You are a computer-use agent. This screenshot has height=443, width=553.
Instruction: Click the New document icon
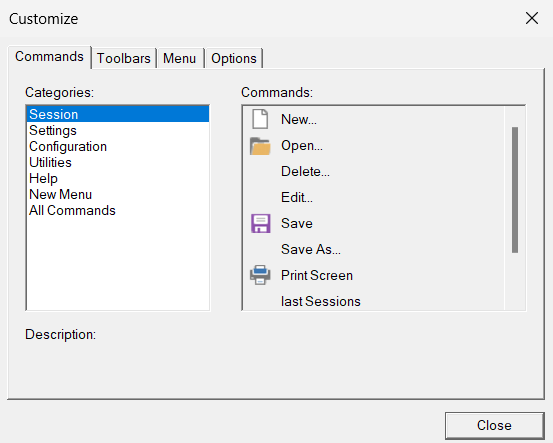[x=260, y=119]
